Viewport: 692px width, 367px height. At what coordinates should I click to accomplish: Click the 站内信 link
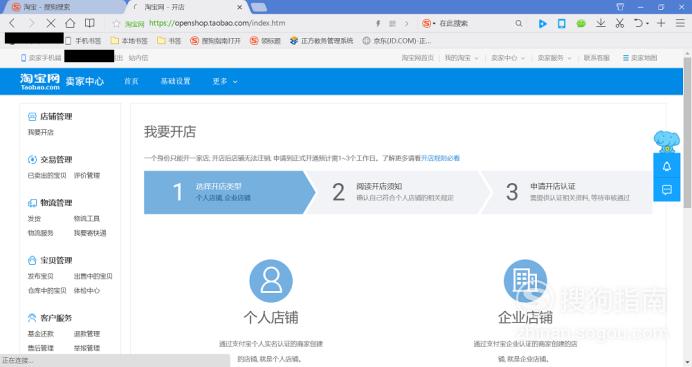coord(138,58)
